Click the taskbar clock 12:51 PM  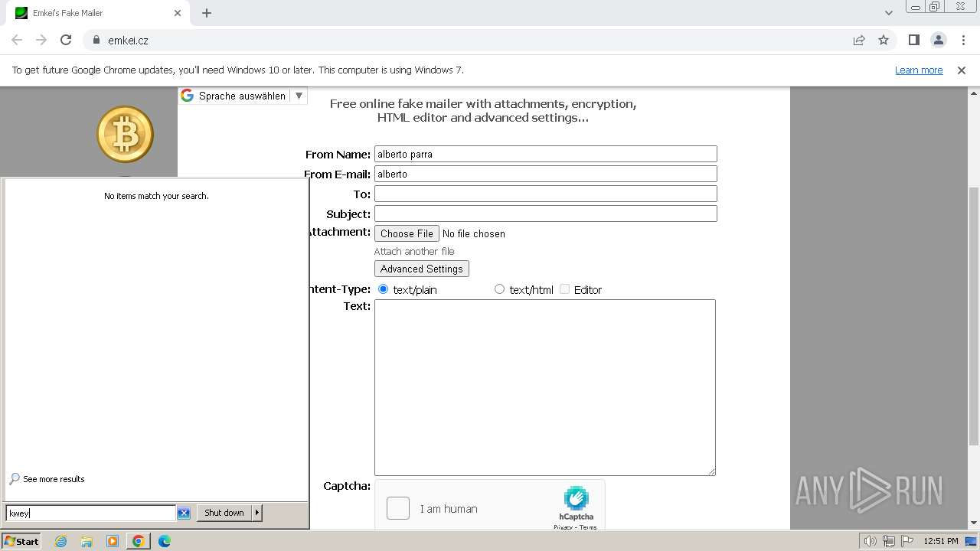941,542
